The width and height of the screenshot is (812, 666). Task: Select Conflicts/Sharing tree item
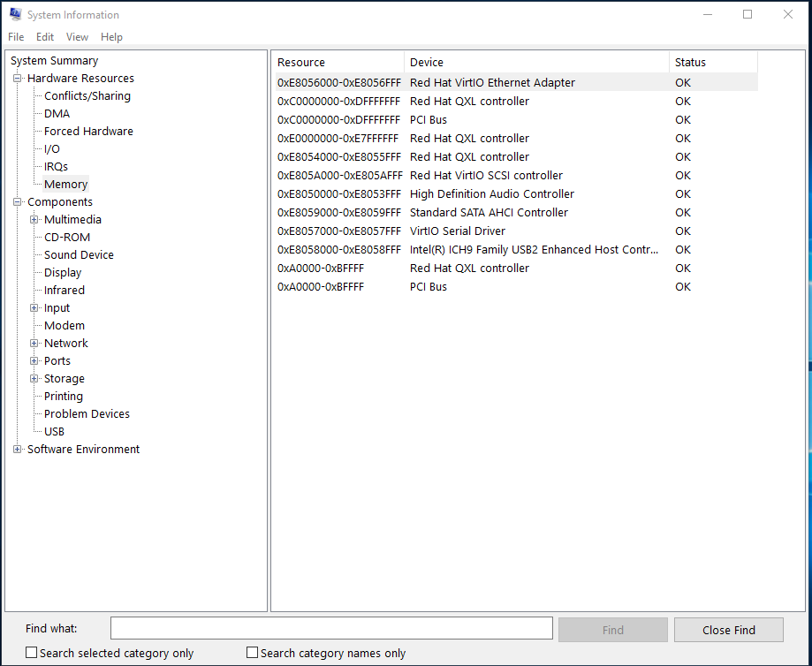click(x=87, y=95)
